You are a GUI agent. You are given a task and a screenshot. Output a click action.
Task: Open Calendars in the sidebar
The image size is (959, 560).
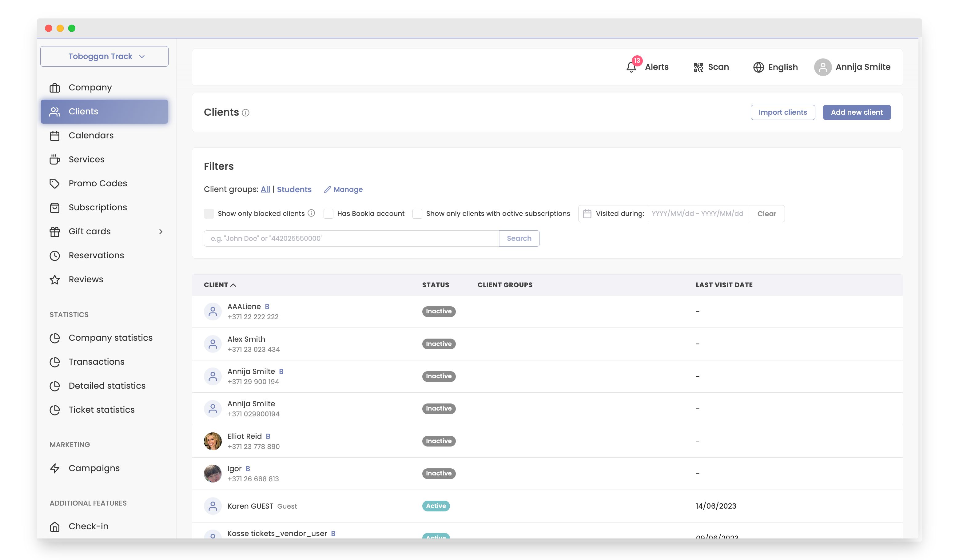tap(91, 135)
